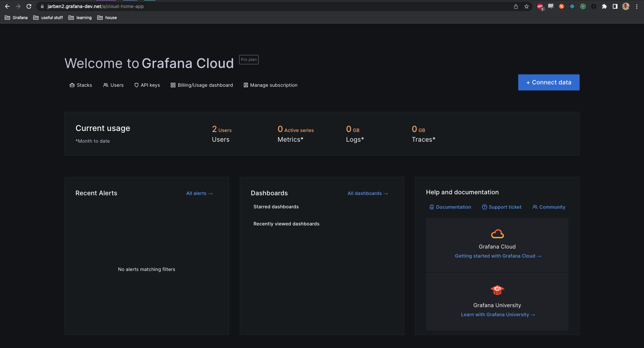Open the learning bookmarks folder
The height and width of the screenshot is (348, 644).
[80, 17]
